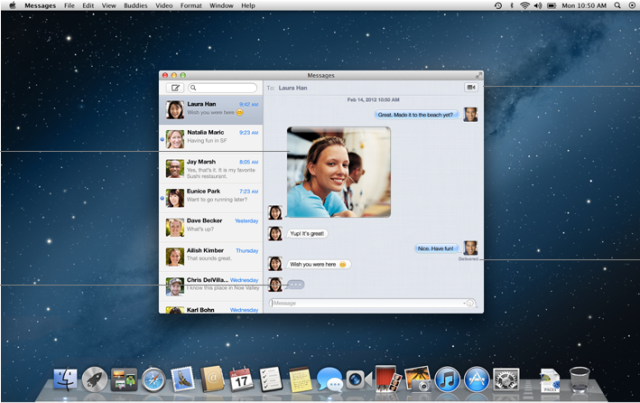
Task: Open Safari from the dock
Action: point(153,379)
